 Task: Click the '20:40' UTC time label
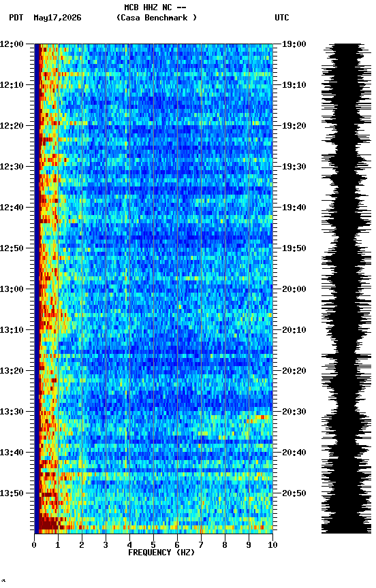click(294, 453)
